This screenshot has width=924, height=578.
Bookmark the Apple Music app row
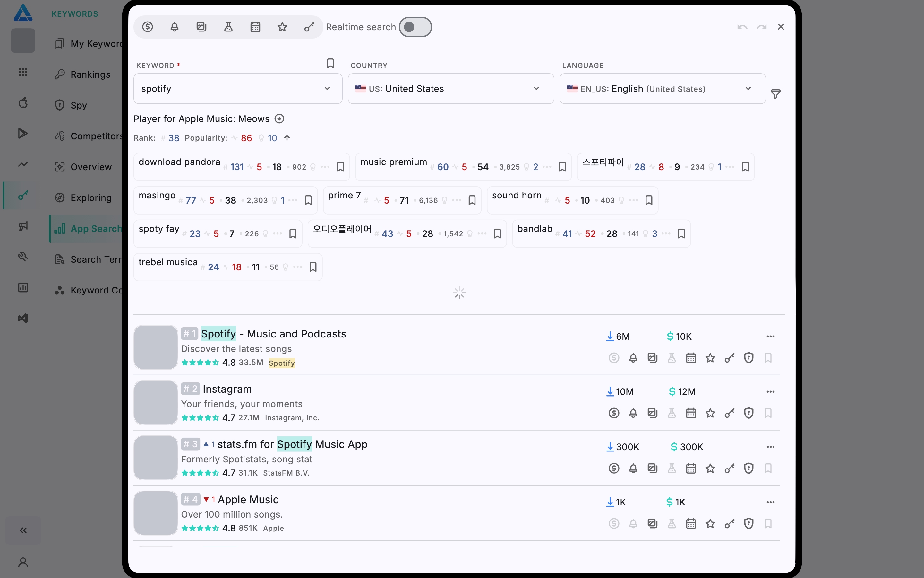click(768, 524)
